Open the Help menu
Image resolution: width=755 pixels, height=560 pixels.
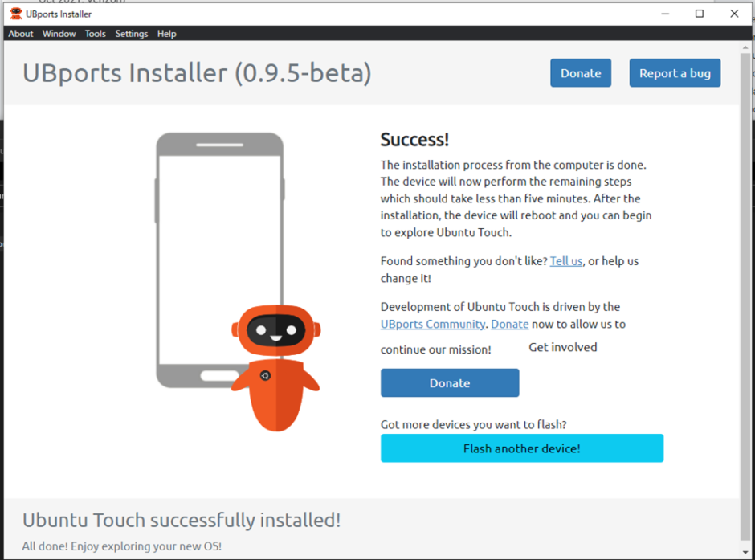click(167, 34)
